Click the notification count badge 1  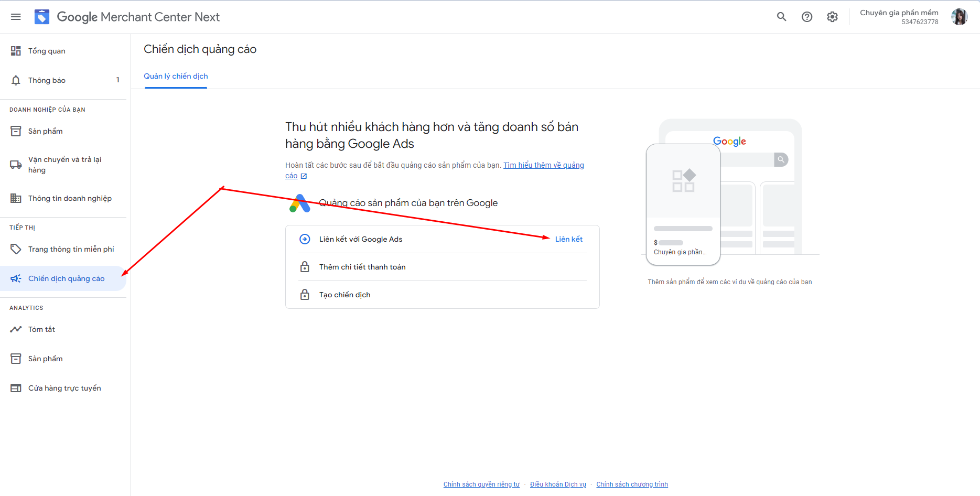(x=117, y=80)
